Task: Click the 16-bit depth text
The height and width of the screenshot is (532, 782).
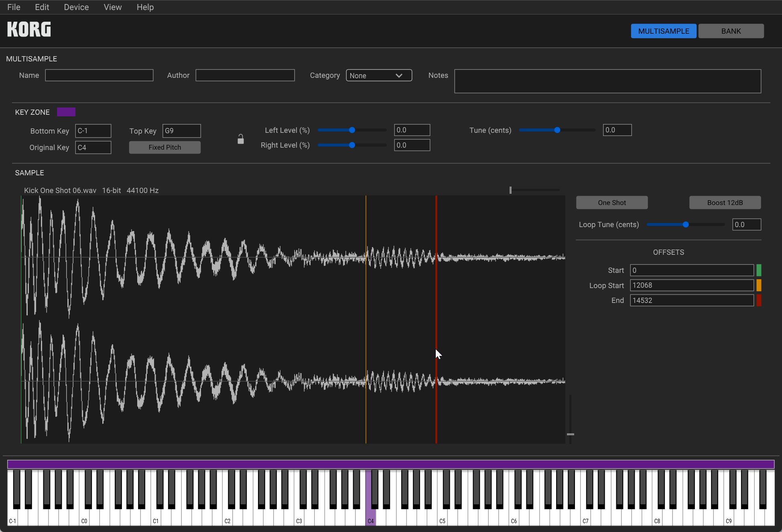Action: [112, 191]
